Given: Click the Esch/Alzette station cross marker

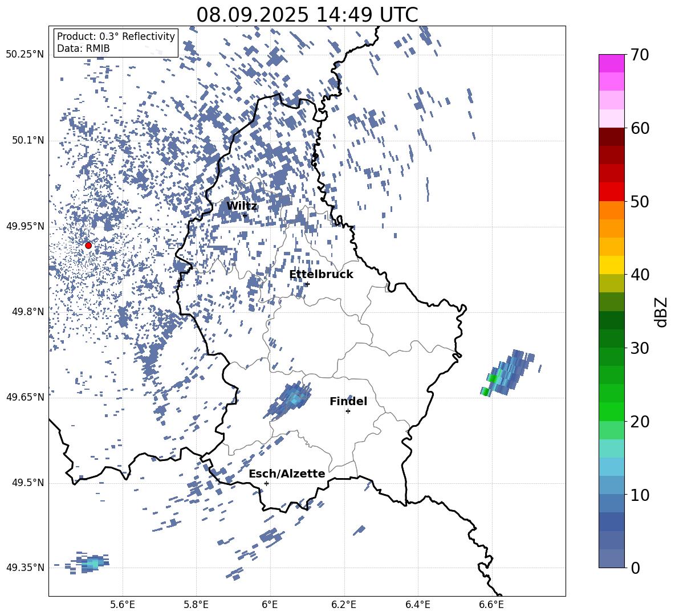Looking at the screenshot, I should 266,483.
